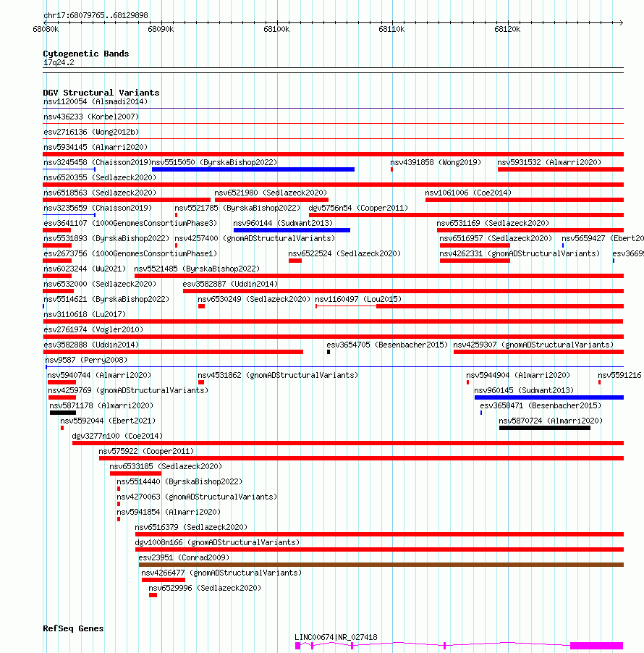Click nsv5514440 (ByrskaBishop2022) label
Image resolution: width=644 pixels, height=653 pixels.
coord(179,482)
